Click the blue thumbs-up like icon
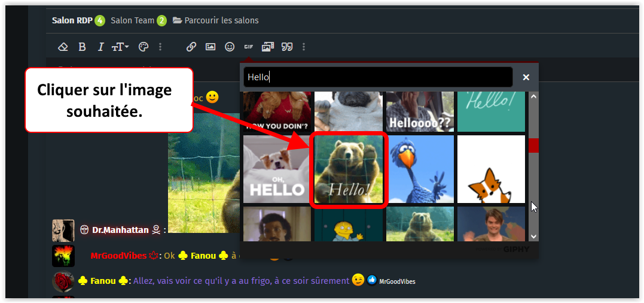 point(372,281)
